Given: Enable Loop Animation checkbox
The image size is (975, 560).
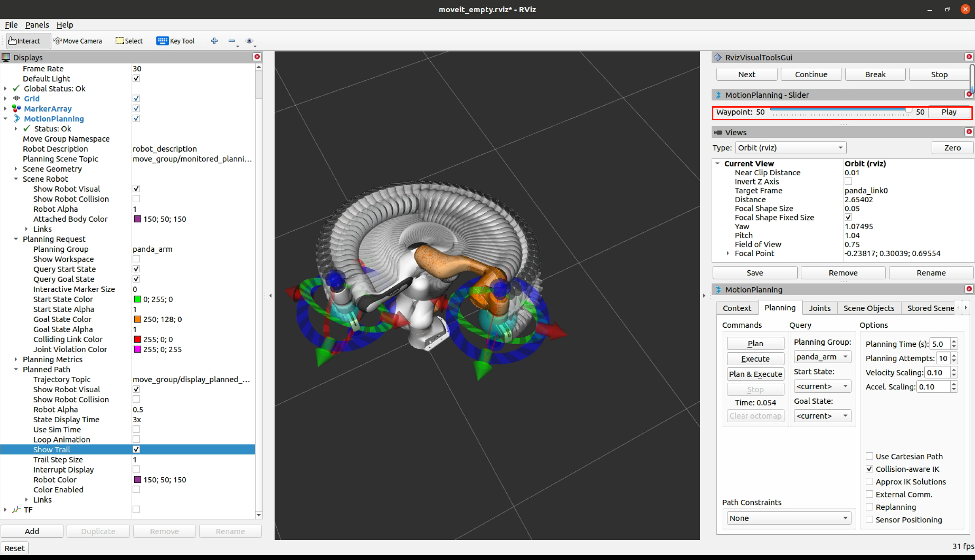Looking at the screenshot, I should pyautogui.click(x=136, y=439).
